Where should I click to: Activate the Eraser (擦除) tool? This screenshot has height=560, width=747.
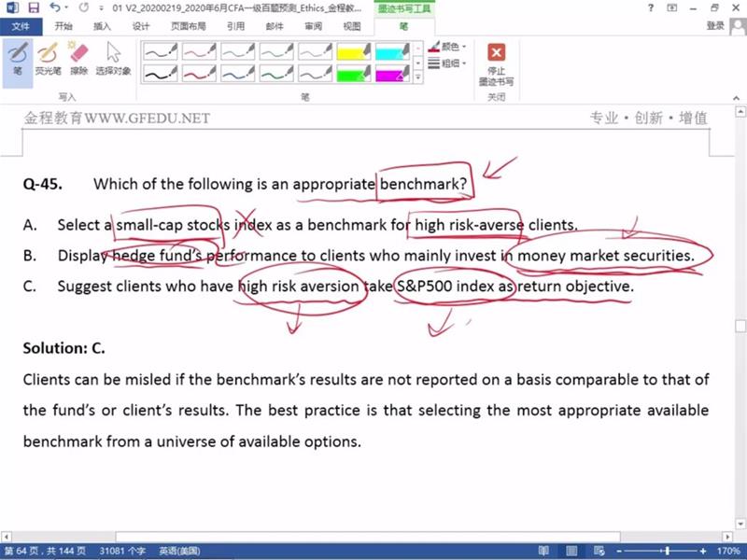(78, 59)
